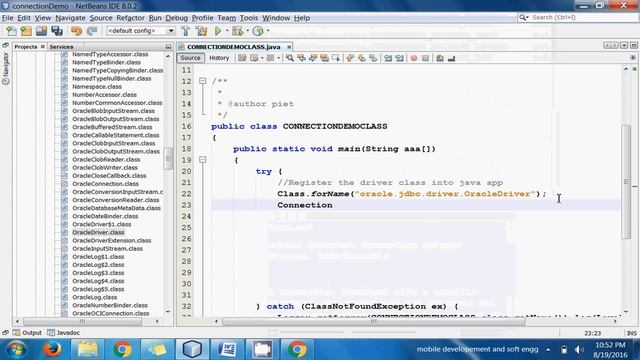Click the Save All toolbar icon
Image resolution: width=640 pixels, height=360 pixels.
(x=57, y=31)
